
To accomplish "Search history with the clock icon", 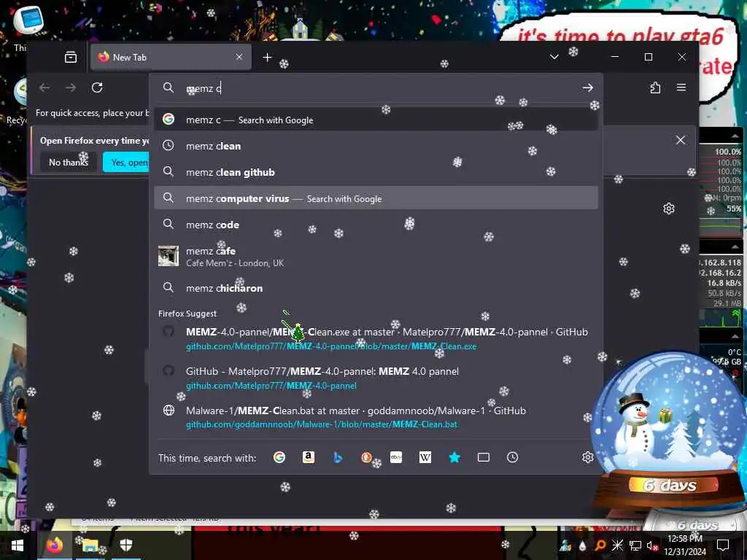I will click(x=513, y=457).
